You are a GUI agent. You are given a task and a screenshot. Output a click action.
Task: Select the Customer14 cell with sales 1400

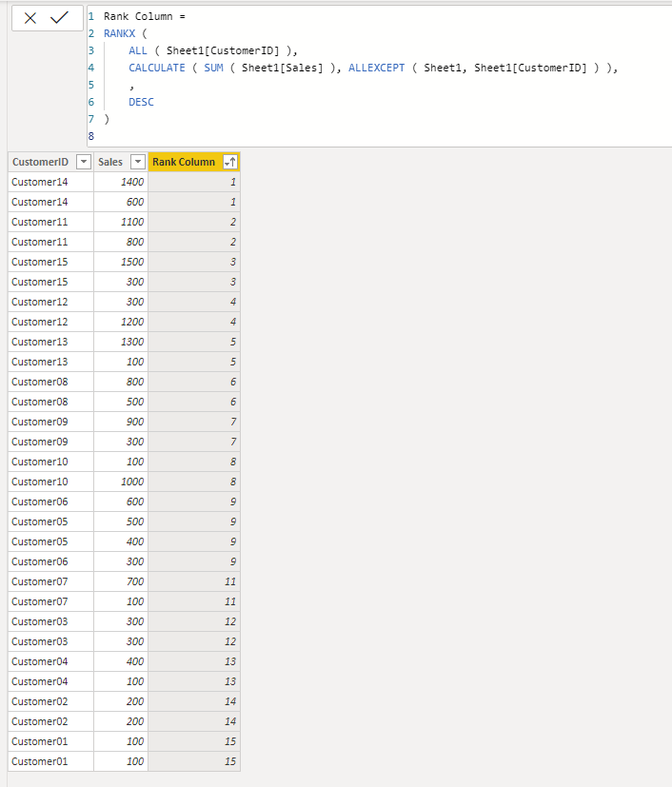point(50,182)
